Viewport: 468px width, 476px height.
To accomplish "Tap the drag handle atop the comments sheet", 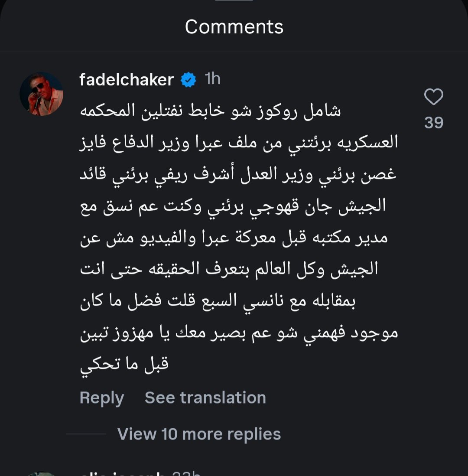I will coord(234,1).
